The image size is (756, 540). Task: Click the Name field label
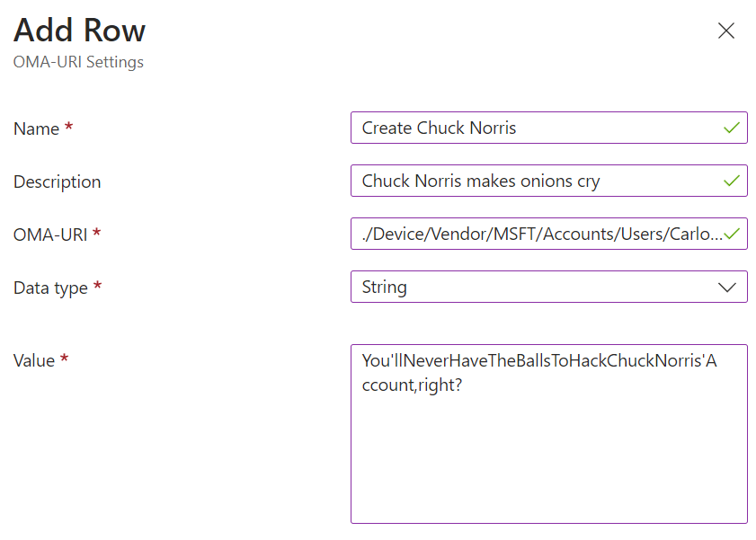click(x=36, y=128)
